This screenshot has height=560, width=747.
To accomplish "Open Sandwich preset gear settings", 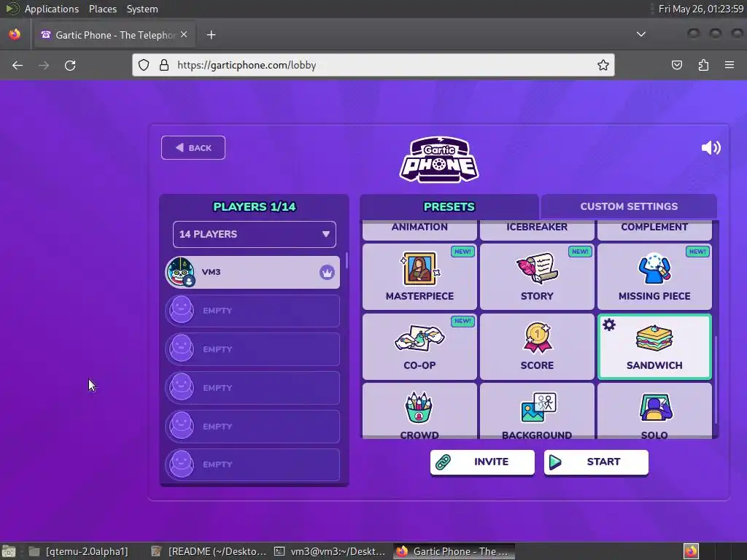I will 609,324.
